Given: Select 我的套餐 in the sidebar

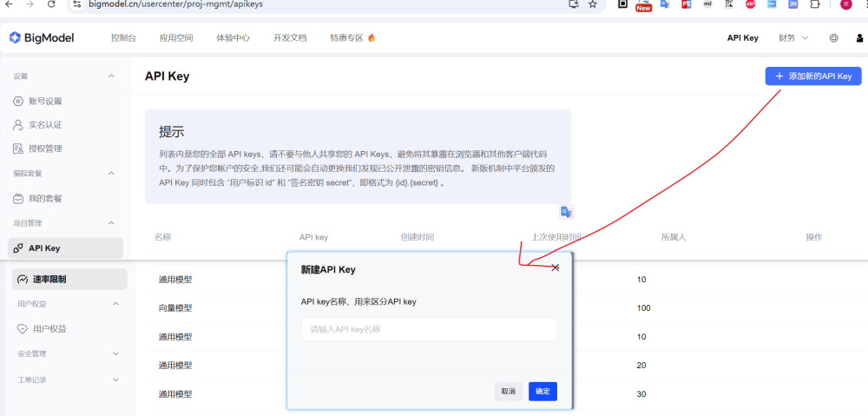Looking at the screenshot, I should pos(45,198).
